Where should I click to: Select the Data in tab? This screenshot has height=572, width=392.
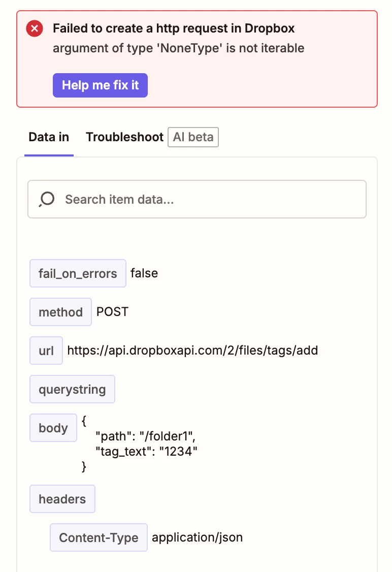pyautogui.click(x=48, y=137)
